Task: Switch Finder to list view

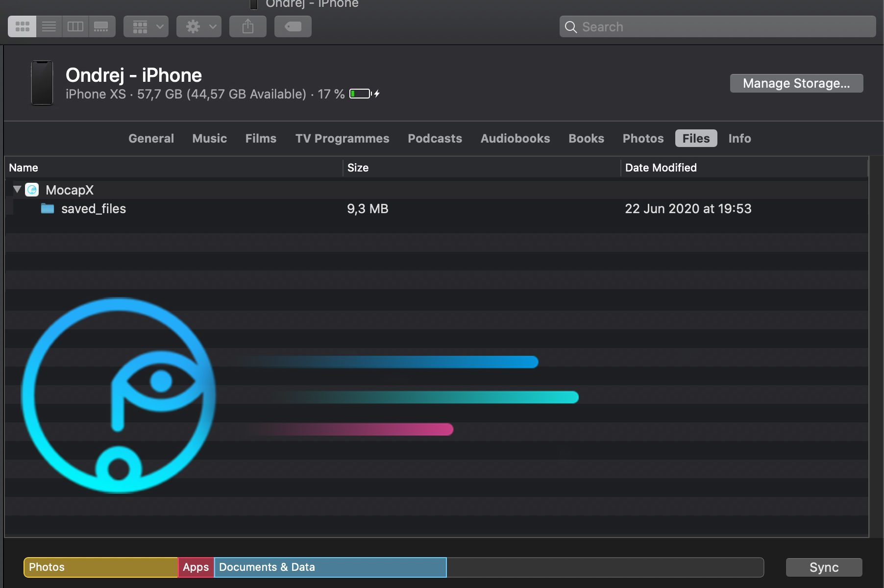Action: [49, 26]
